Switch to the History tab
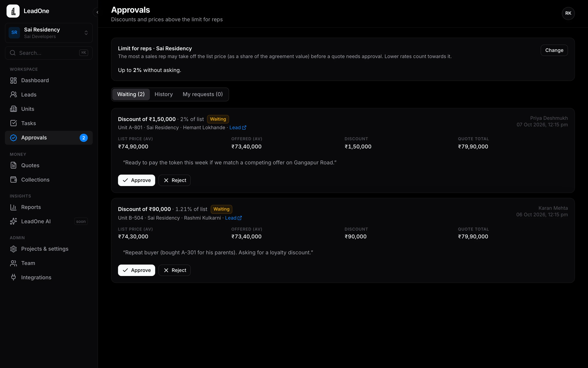The height and width of the screenshot is (368, 588). coord(164,94)
